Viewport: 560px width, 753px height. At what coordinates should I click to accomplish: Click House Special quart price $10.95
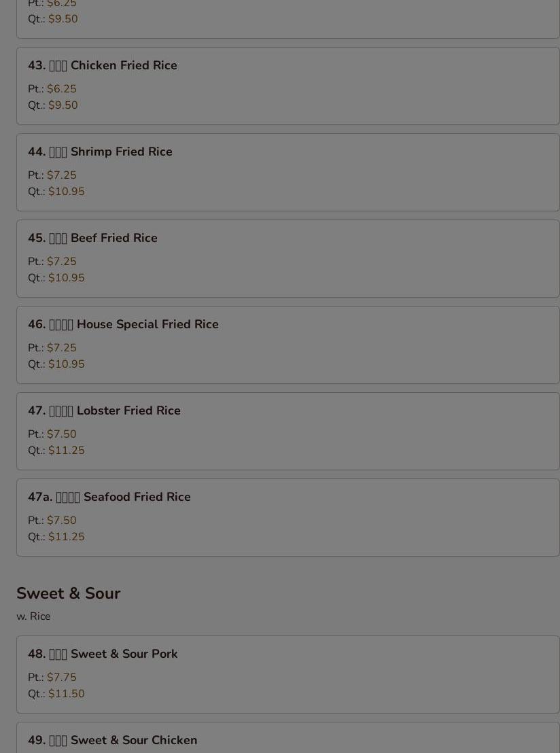tap(67, 364)
